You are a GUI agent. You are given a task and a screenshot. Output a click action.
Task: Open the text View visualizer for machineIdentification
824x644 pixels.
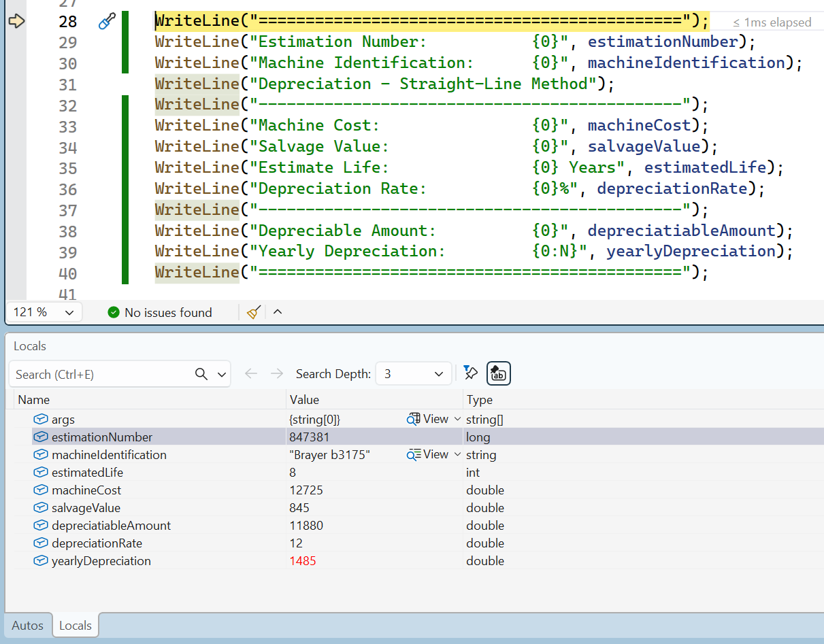tap(429, 455)
